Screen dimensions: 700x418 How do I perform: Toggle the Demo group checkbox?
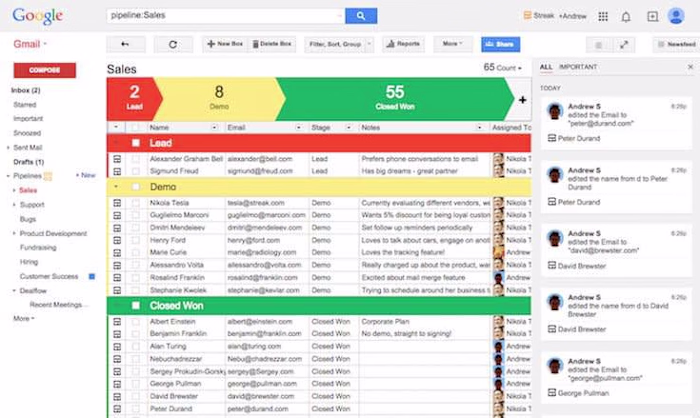click(136, 187)
